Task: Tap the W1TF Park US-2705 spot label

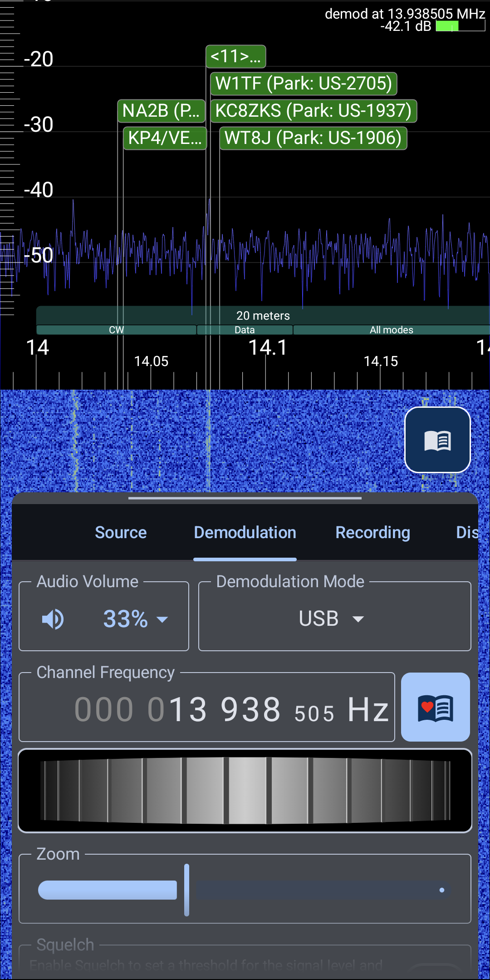Action: [304, 84]
